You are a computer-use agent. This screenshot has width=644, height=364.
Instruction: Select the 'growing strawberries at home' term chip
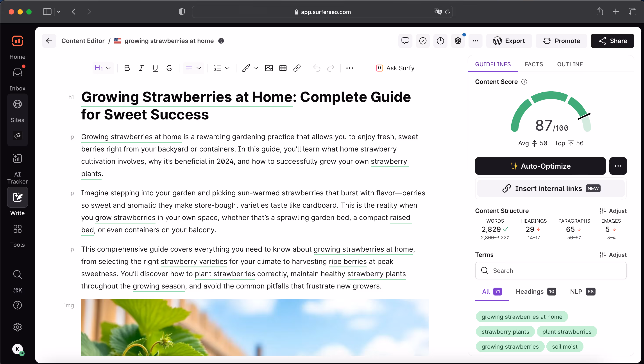(x=522, y=317)
